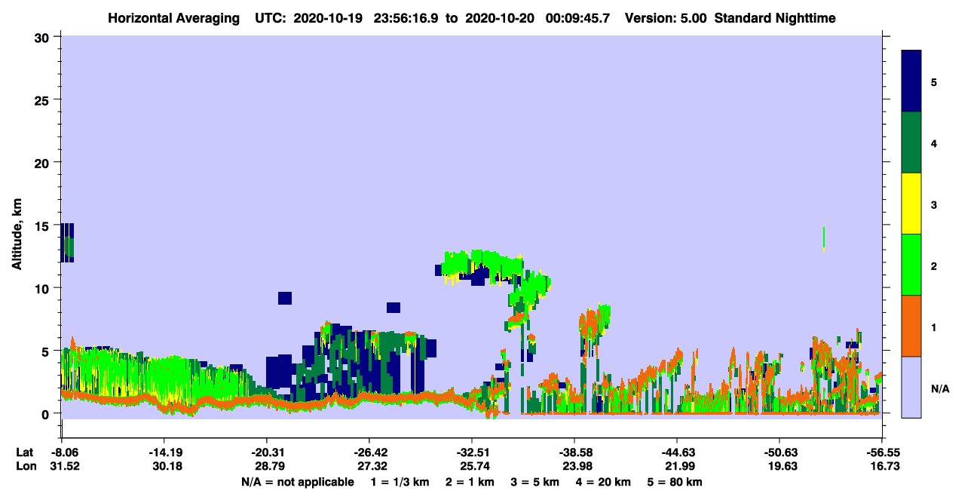Click the lavender N/A colorbar segment

[x=911, y=387]
